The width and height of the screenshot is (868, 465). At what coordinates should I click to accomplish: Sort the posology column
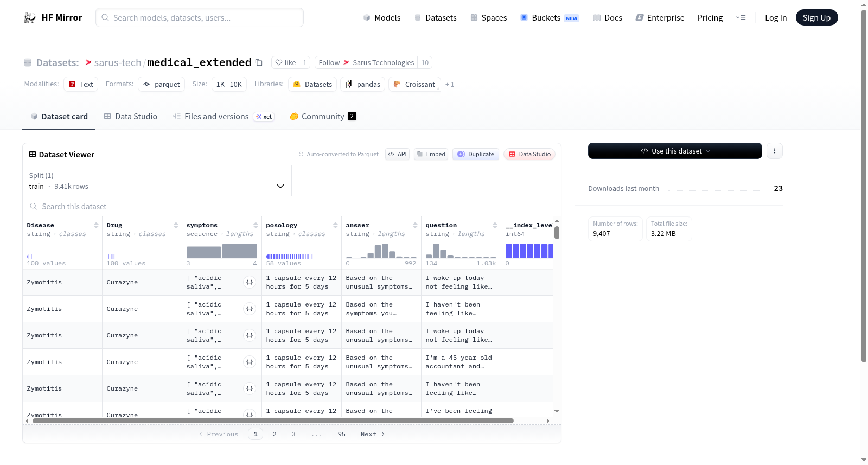click(x=335, y=225)
